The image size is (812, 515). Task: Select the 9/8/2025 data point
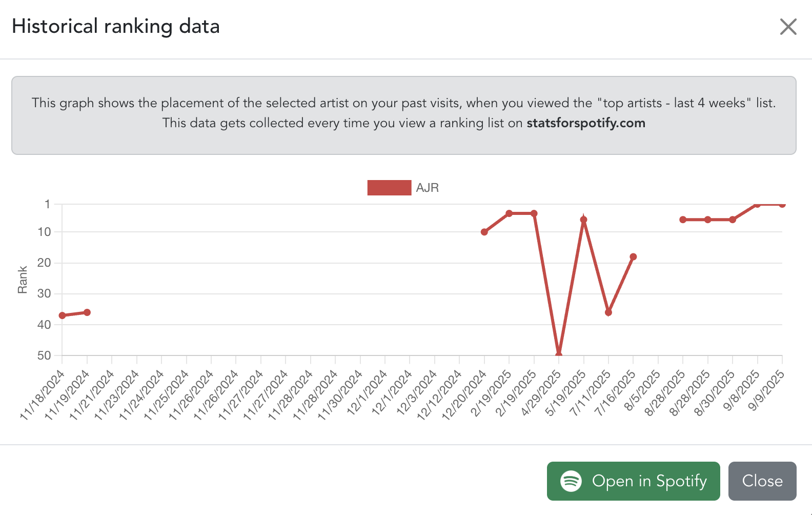pos(757,204)
